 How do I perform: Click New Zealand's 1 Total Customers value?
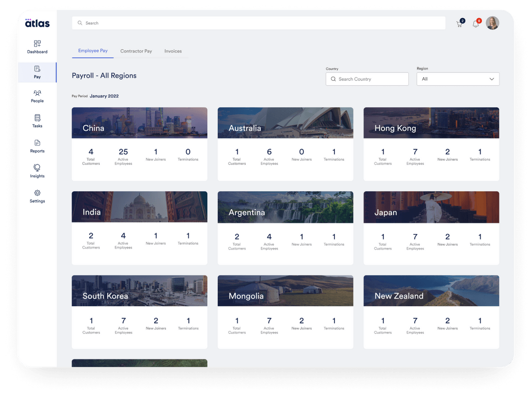coord(383,321)
